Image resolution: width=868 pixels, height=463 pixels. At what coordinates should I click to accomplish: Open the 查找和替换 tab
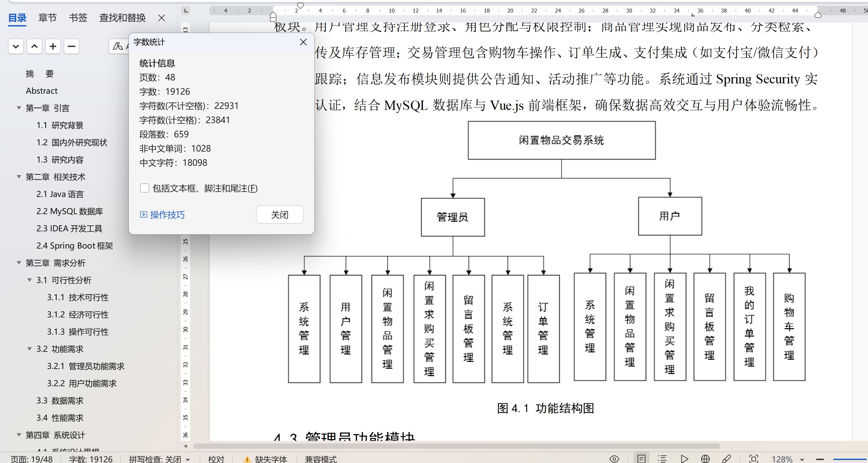pos(122,18)
